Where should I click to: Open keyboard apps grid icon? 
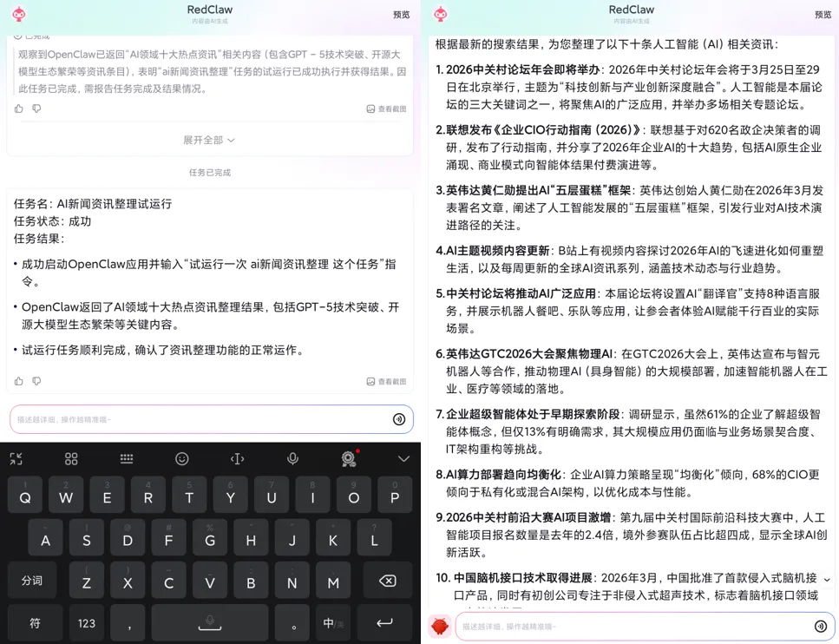click(x=71, y=459)
